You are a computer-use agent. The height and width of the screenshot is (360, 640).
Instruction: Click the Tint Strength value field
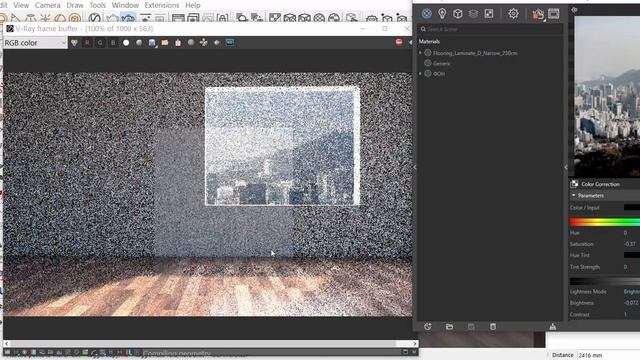click(x=631, y=267)
